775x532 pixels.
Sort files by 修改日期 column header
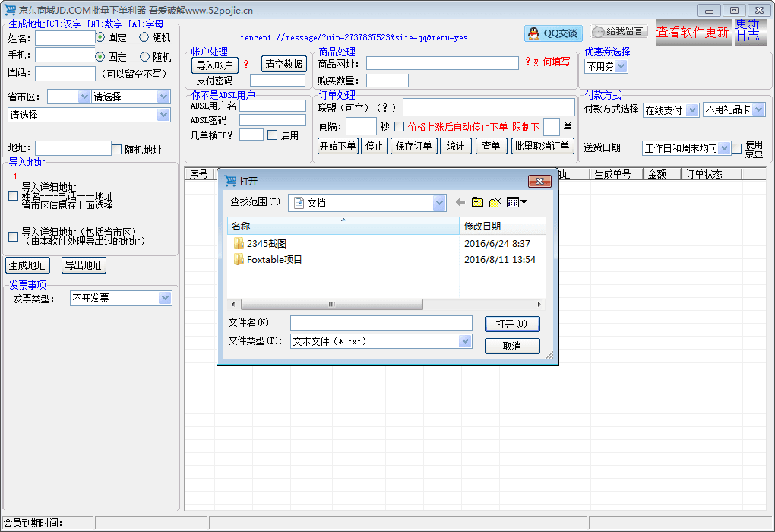[501, 226]
